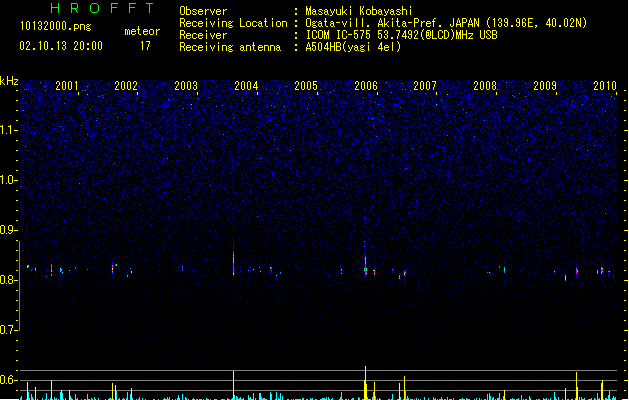Viewport: 629px width, 400px height.
Task: Click the meteor label
Action: click(142, 31)
